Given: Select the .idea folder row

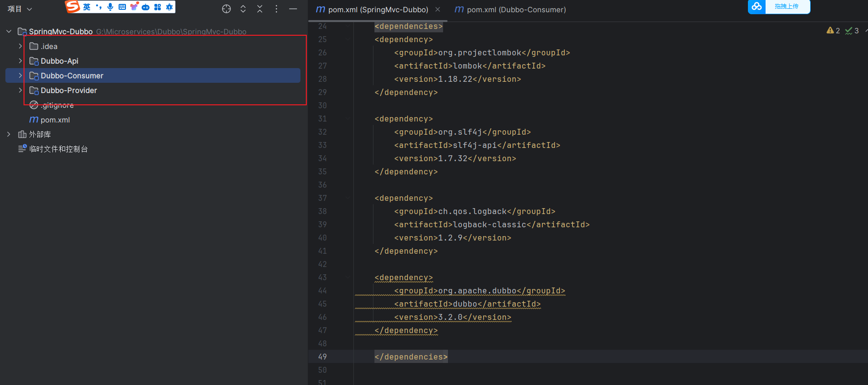Looking at the screenshot, I should point(153,46).
